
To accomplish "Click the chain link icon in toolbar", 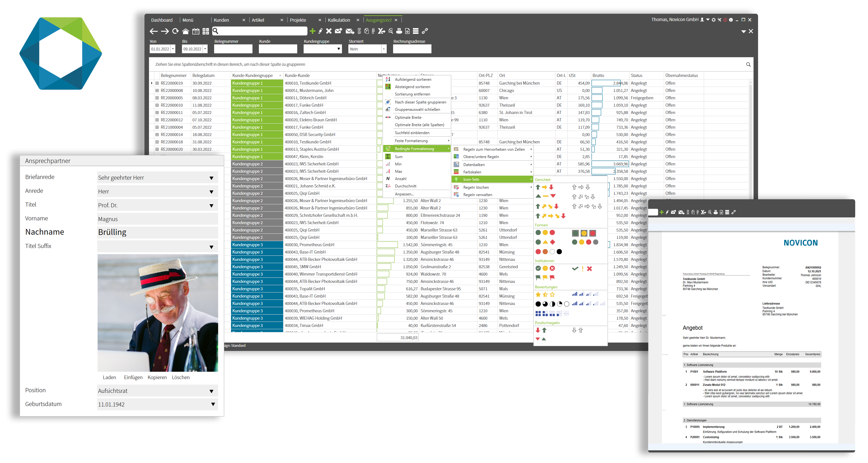I will 424,31.
